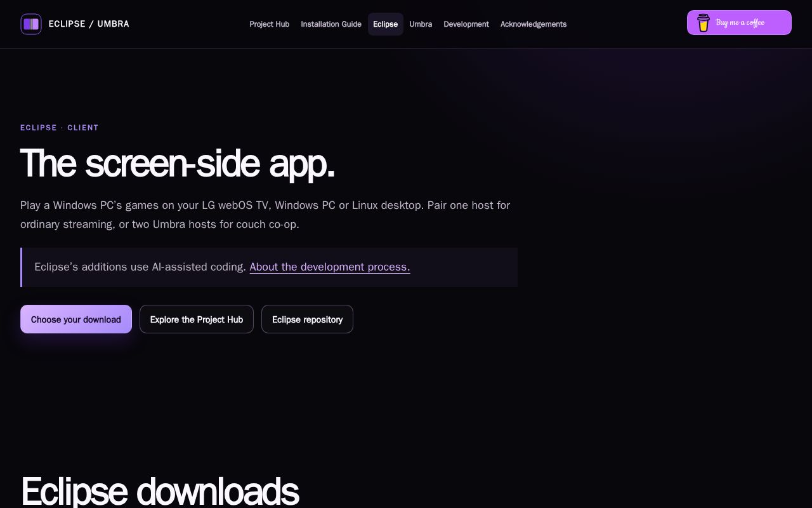Open Explore the Project Hub button
812x508 pixels.
197,319
